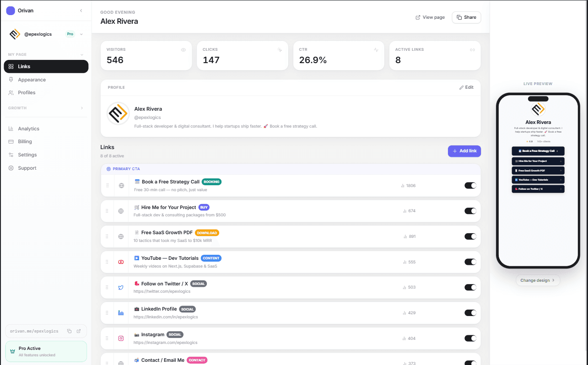This screenshot has height=365, width=588.
Task: Click globe icon on Hire Me for Your Project
Action: [x=121, y=211]
